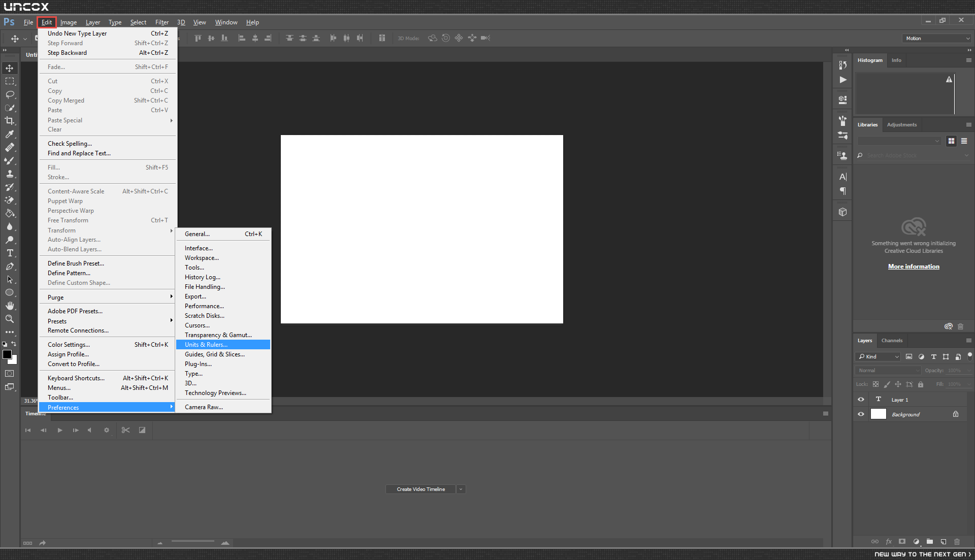Image resolution: width=975 pixels, height=560 pixels.
Task: Toggle the adjustment layers filter
Action: [921, 356]
